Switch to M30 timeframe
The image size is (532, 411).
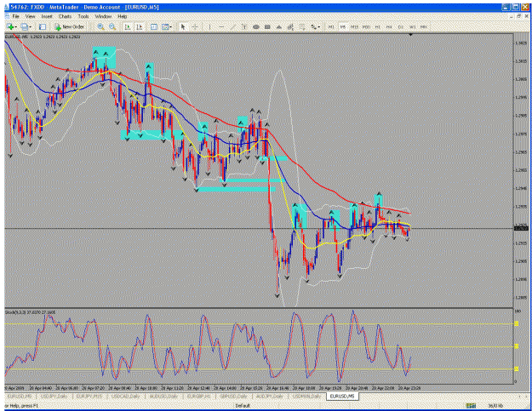tap(366, 26)
